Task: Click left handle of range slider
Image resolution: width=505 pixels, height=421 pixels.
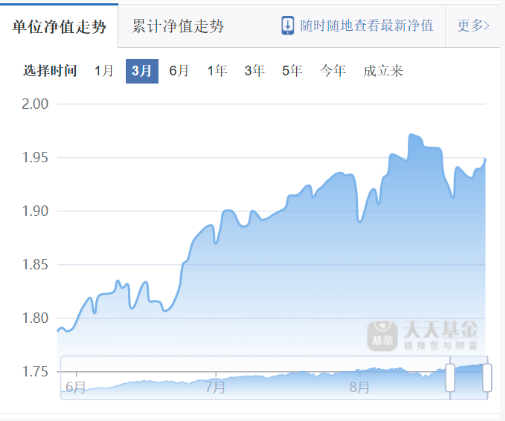Action: tap(450, 378)
